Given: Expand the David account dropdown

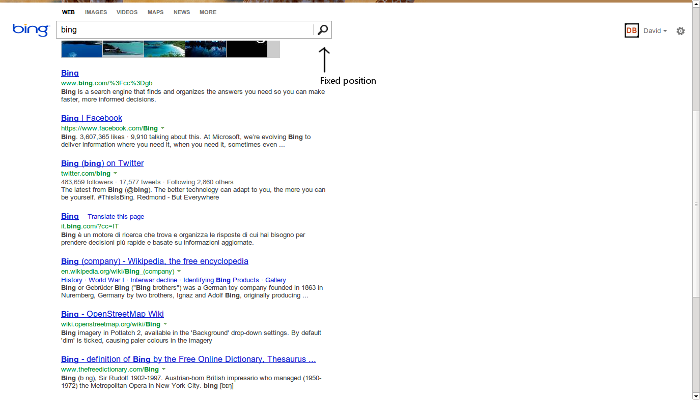Looking at the screenshot, I should click(x=655, y=31).
